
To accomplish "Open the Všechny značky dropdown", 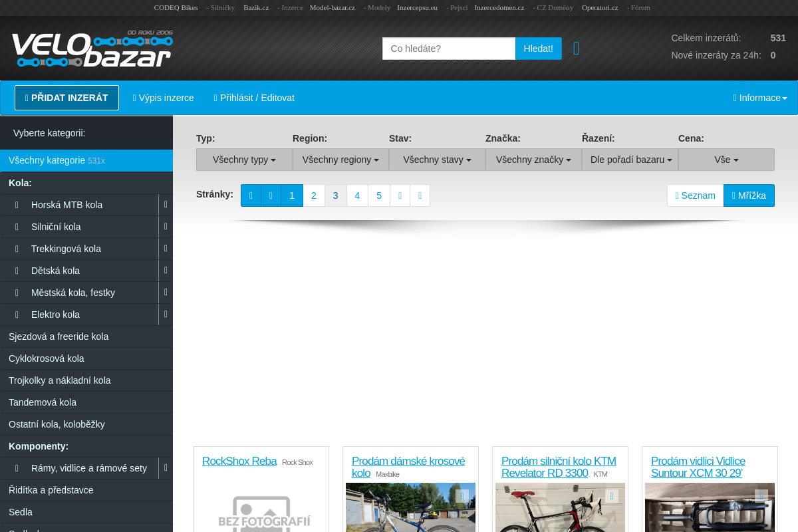I will click(533, 160).
